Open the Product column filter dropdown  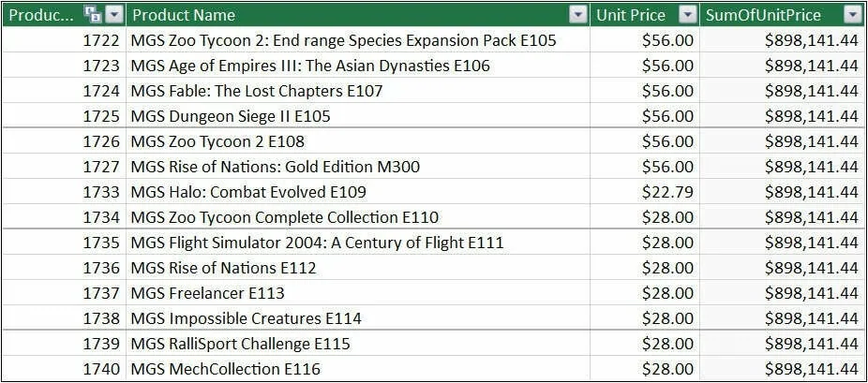point(113,15)
